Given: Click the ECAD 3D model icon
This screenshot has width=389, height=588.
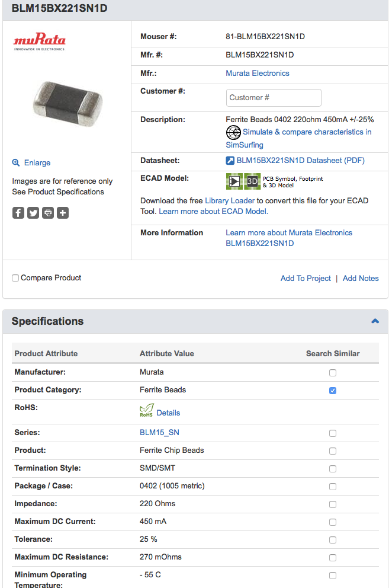Looking at the screenshot, I should 252,181.
